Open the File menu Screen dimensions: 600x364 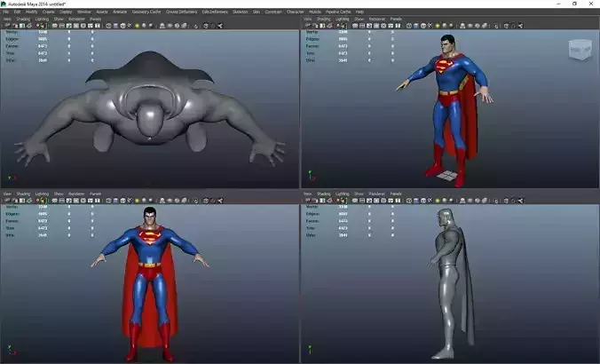5,12
